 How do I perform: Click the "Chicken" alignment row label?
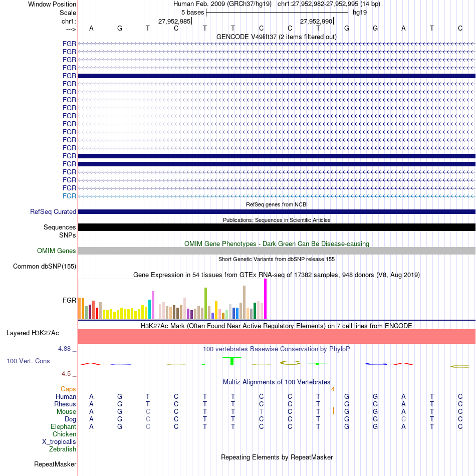64,434
